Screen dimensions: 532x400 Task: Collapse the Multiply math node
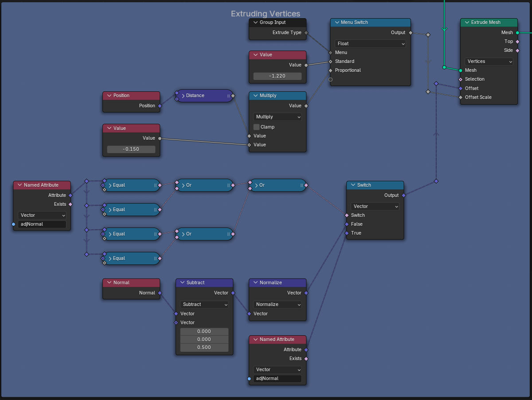(x=254, y=95)
